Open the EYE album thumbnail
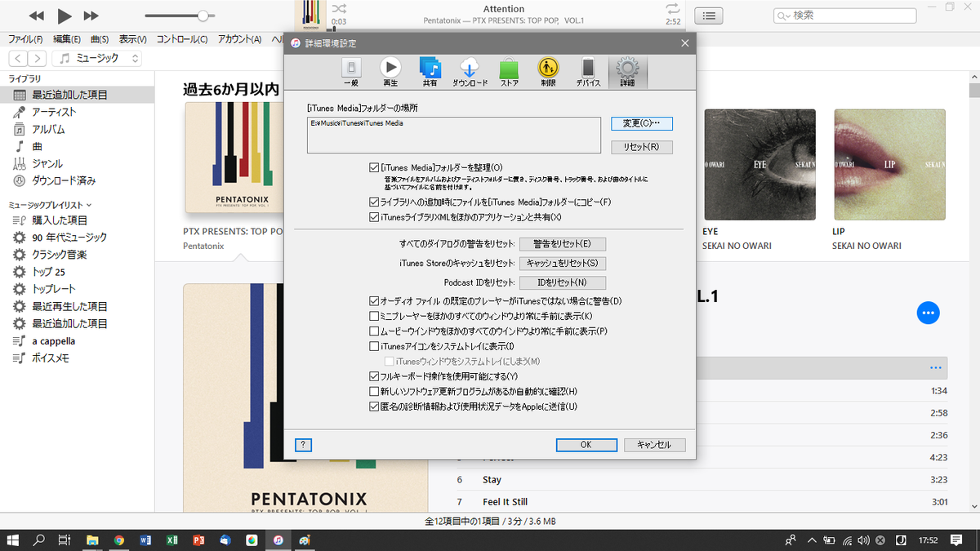Viewport: 980px width, 551px height. [x=759, y=164]
